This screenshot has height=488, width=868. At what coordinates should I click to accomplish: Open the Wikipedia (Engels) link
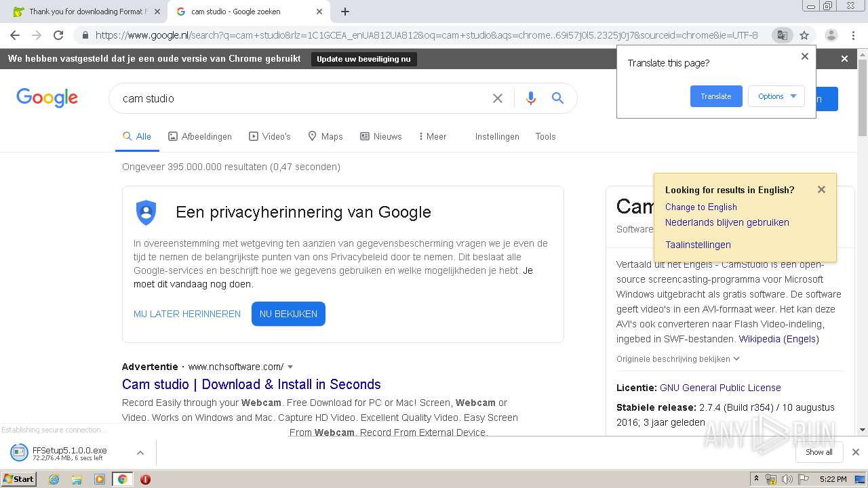point(778,339)
